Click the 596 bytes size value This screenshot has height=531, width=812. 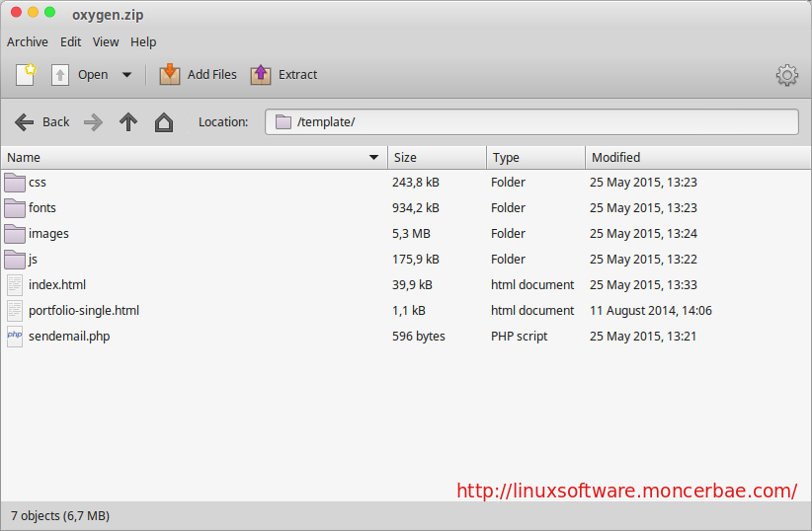pos(419,337)
